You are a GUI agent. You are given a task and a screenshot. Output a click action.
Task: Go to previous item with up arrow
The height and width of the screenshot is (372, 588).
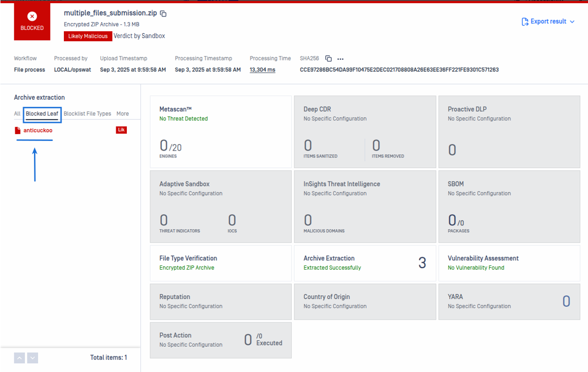[19, 358]
